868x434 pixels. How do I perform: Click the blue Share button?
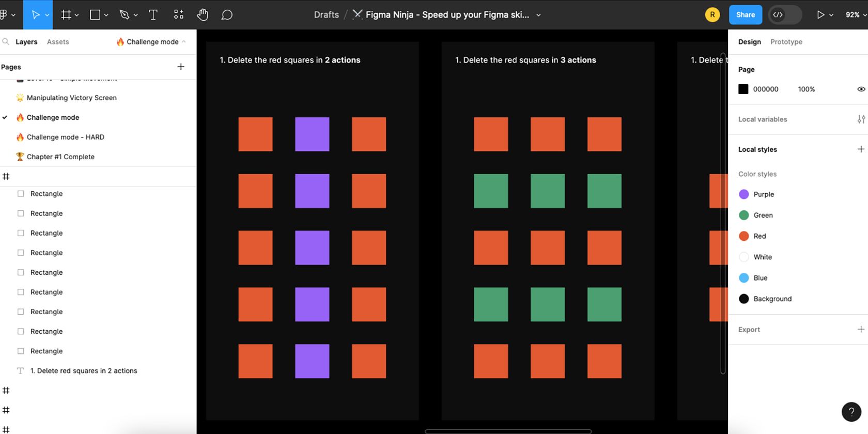[745, 15]
